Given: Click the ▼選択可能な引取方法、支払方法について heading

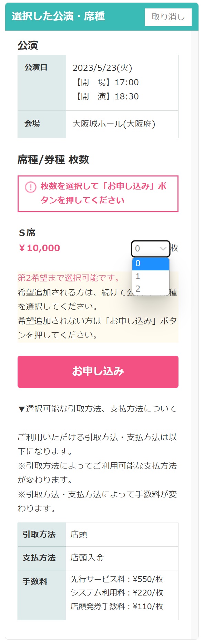Looking at the screenshot, I should click(x=97, y=409).
